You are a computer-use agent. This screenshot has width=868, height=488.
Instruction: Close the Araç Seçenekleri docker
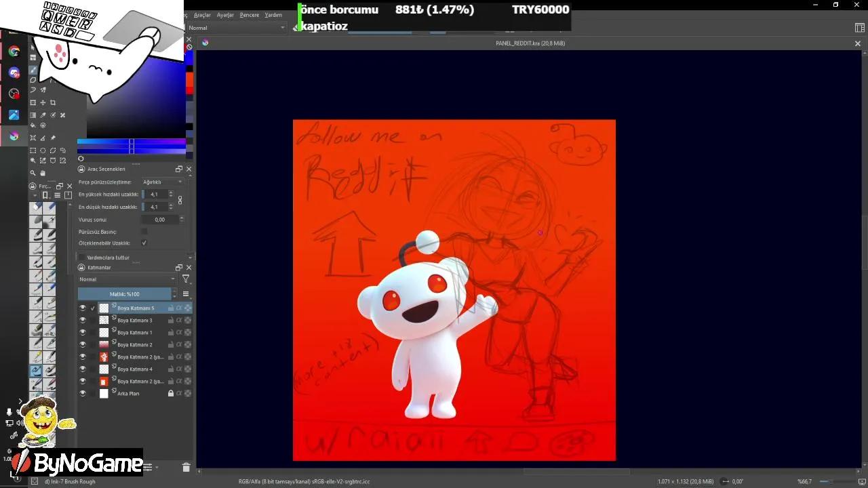[189, 169]
